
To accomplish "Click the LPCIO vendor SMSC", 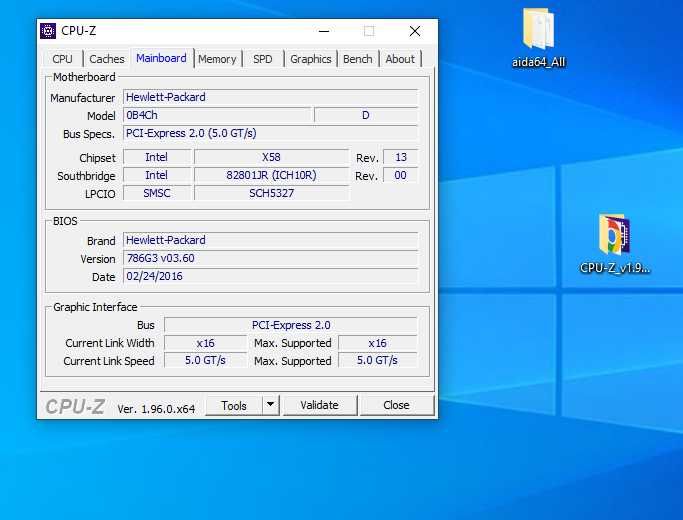I will pos(157,193).
